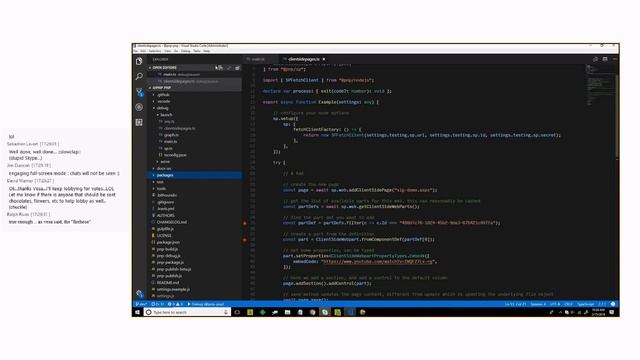Screen dimensions: 640x360
Task: Open the Explorer view in activity bar
Action: (139, 61)
